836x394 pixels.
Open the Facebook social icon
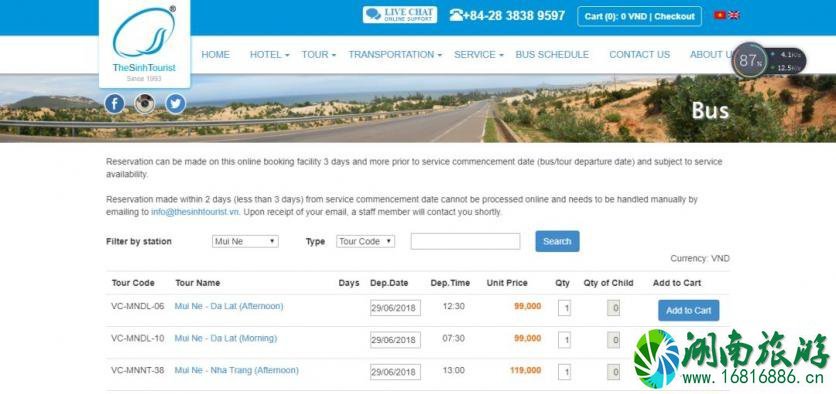(114, 103)
